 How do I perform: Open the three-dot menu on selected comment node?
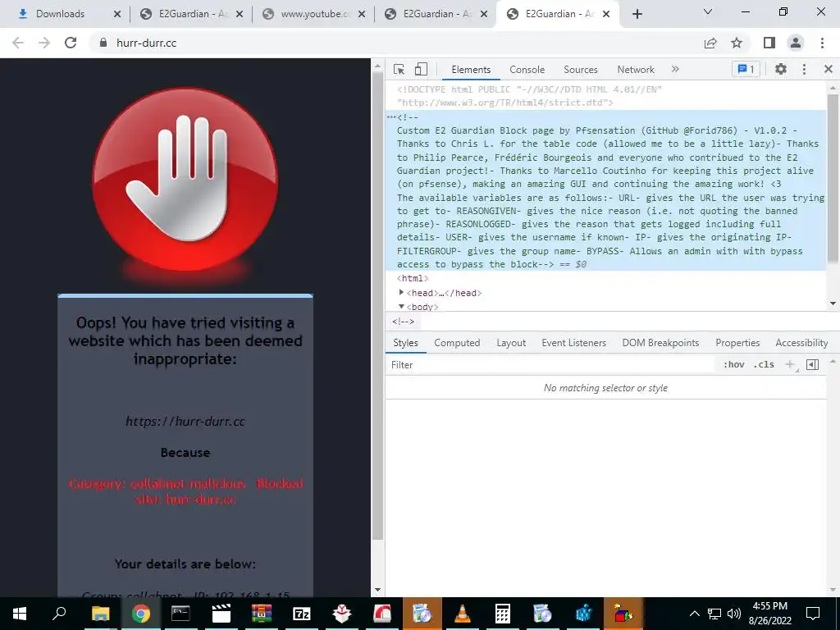391,117
